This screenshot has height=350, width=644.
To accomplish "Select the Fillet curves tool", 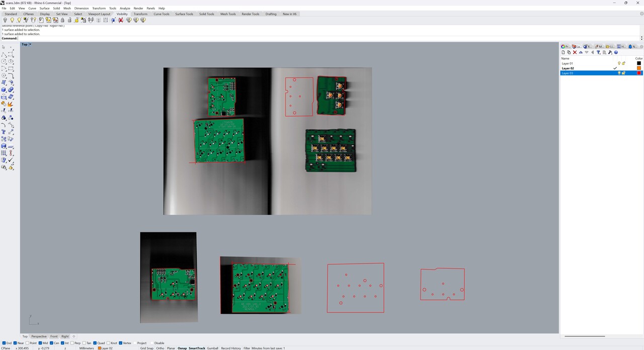I will (11, 75).
